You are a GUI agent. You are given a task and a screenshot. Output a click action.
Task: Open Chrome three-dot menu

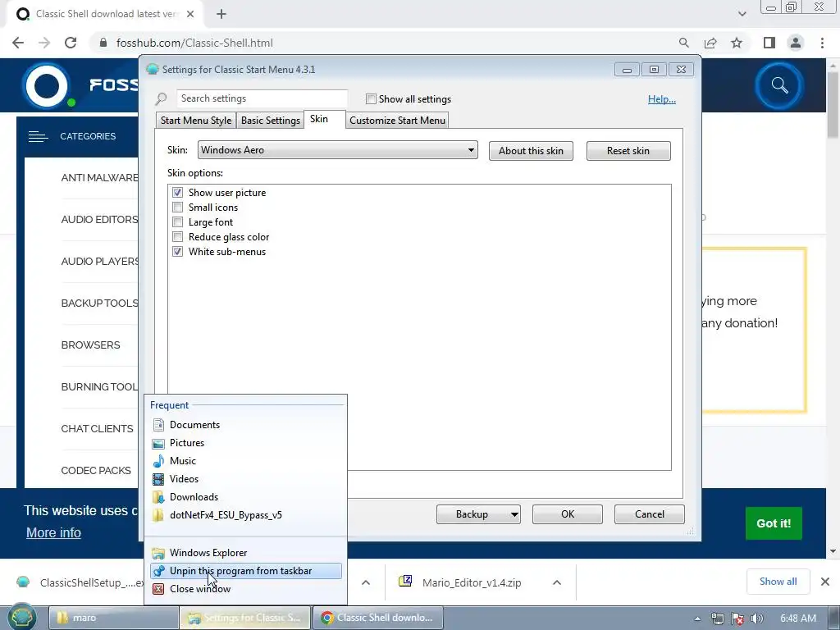[822, 43]
